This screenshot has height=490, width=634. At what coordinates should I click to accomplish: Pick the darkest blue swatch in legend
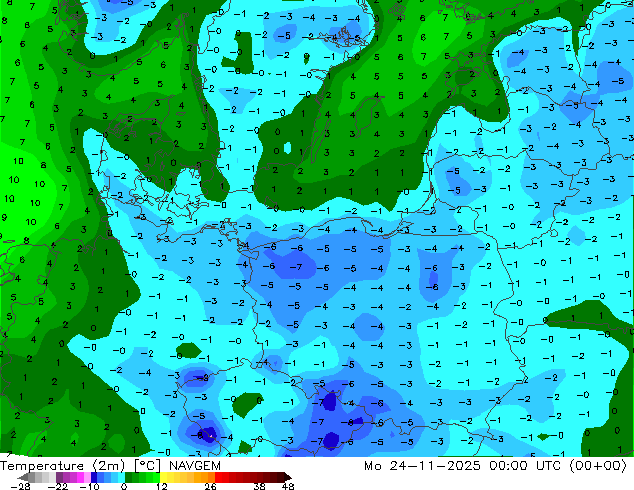[x=94, y=477]
